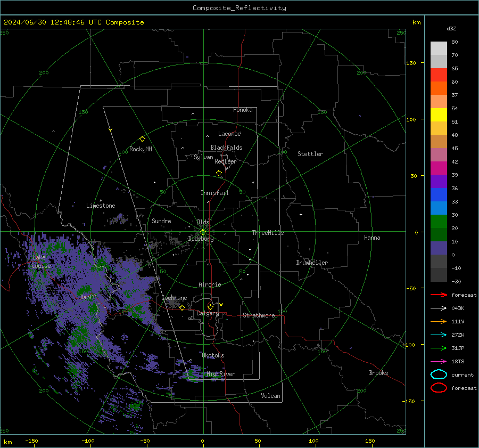The image size is (479, 448).
Task: Click the -150 tick on bottom axis
Action: [x=31, y=441]
